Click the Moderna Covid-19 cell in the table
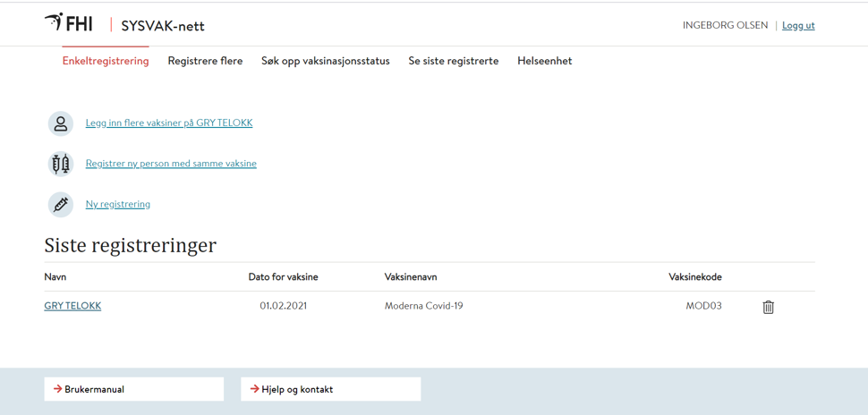The image size is (868, 415). click(423, 306)
